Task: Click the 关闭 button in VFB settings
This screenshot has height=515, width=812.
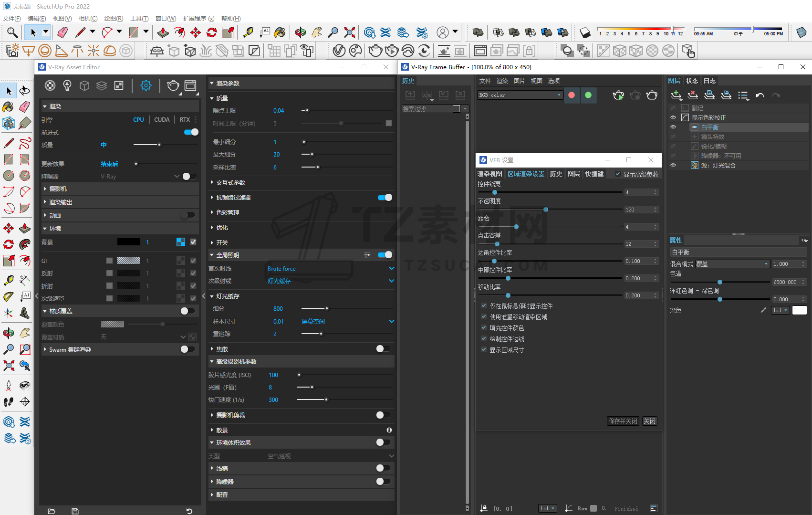Action: [x=649, y=421]
